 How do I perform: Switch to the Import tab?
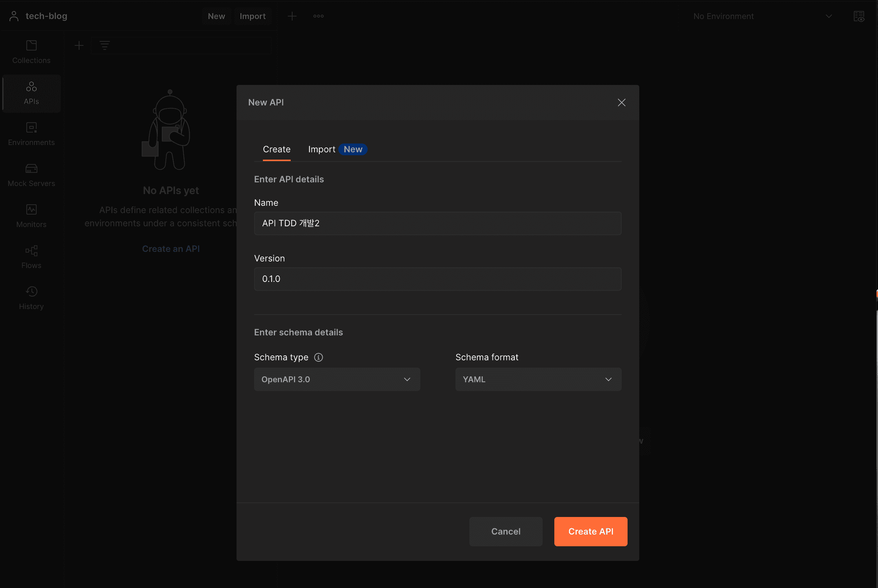coord(322,149)
